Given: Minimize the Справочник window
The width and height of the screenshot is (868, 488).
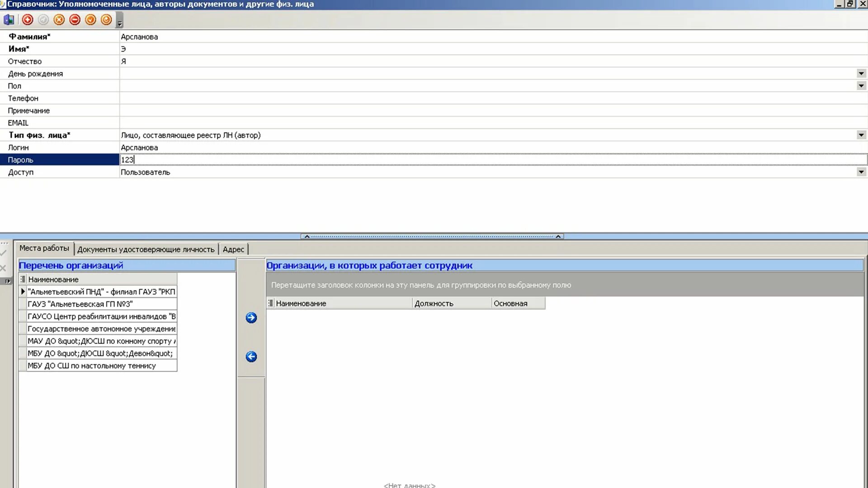Looking at the screenshot, I should point(840,4).
